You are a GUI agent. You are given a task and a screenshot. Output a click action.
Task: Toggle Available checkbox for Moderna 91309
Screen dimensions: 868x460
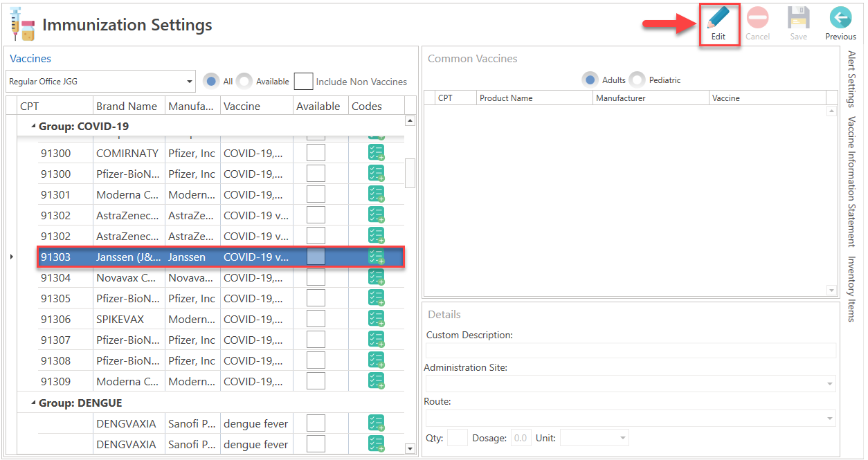pyautogui.click(x=316, y=381)
